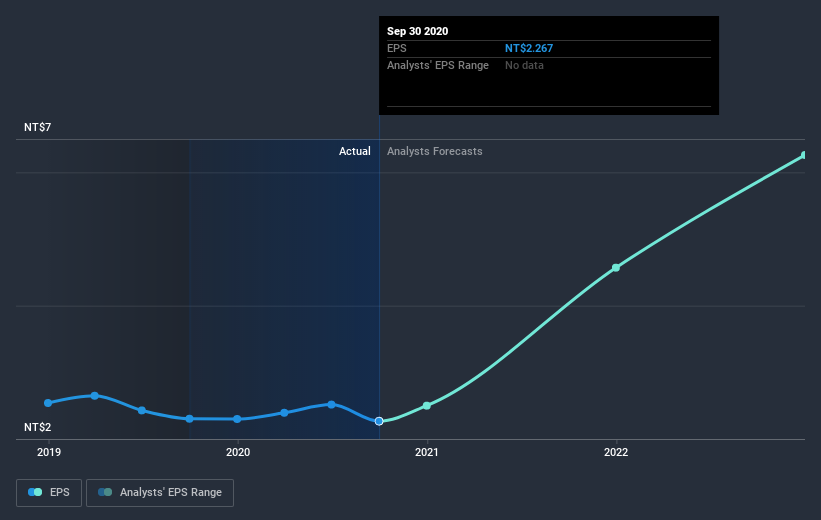Image resolution: width=821 pixels, height=520 pixels.
Task: Toggle the Analysts' EPS Range legend
Action: 160,493
